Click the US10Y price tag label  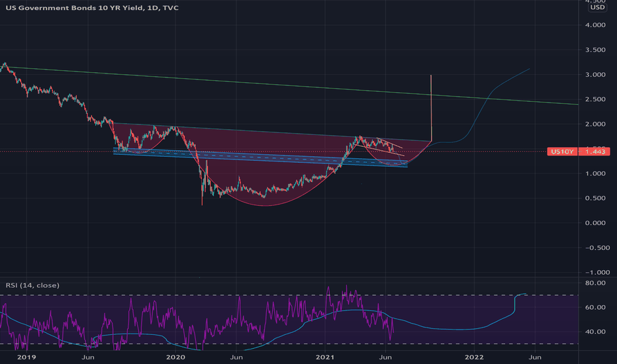pyautogui.click(x=562, y=152)
